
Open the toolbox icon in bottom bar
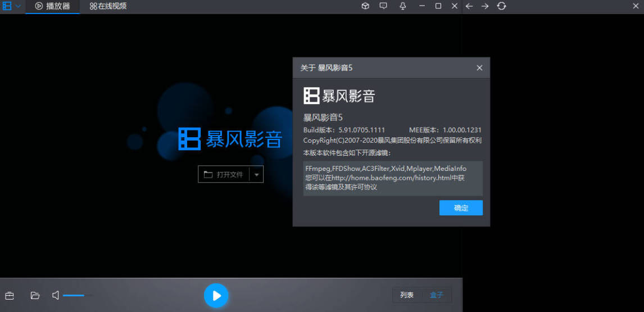click(10, 295)
